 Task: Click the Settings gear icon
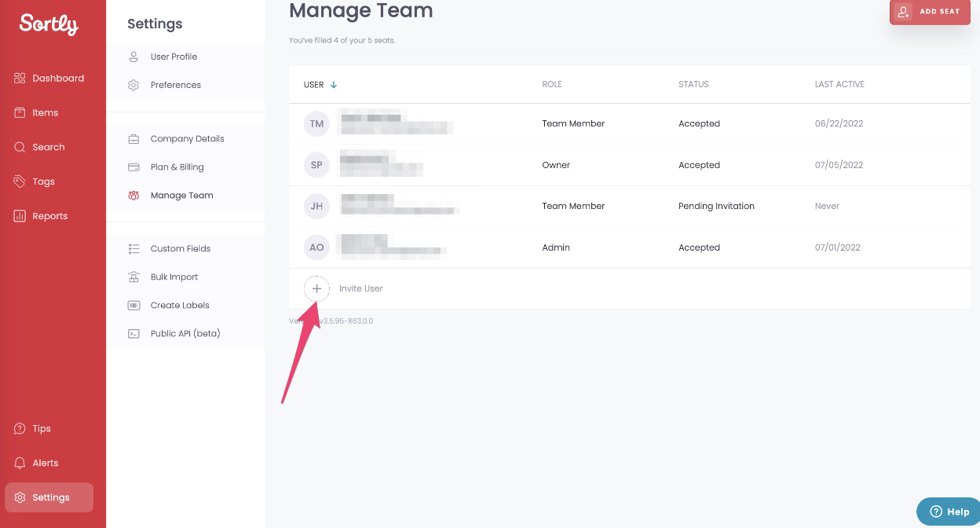[x=19, y=497]
